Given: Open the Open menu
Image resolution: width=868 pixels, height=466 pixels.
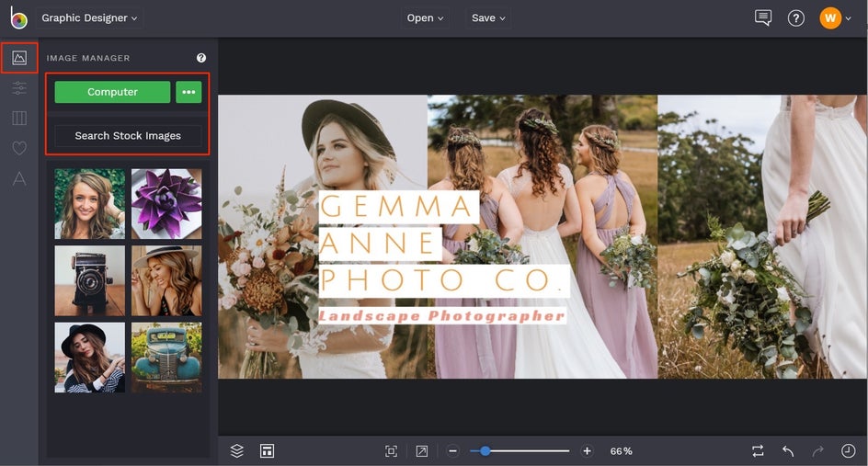Looking at the screenshot, I should [425, 18].
